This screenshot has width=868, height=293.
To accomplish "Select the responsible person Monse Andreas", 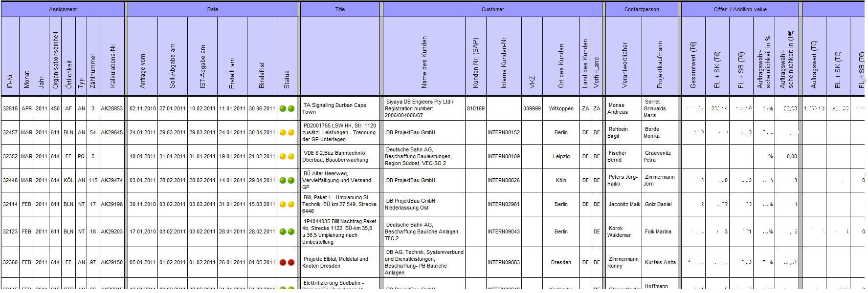I will (x=618, y=108).
